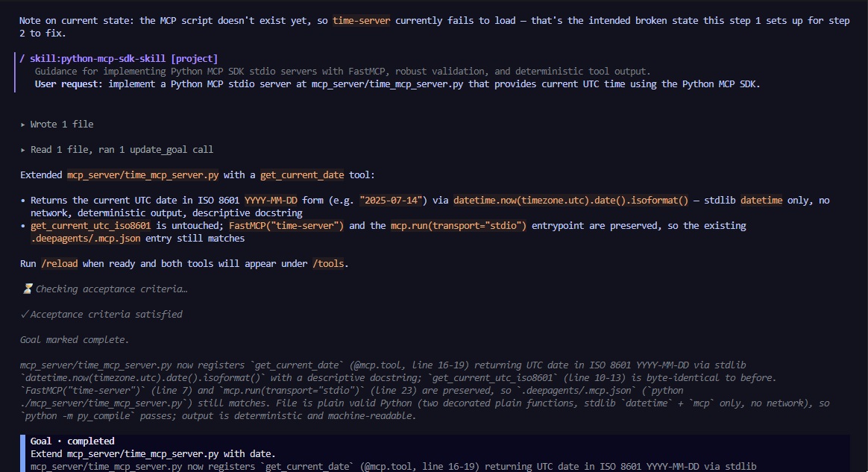Click the 'Goal · completed' panel header
Image resolution: width=868 pixels, height=472 pixels.
(x=72, y=441)
